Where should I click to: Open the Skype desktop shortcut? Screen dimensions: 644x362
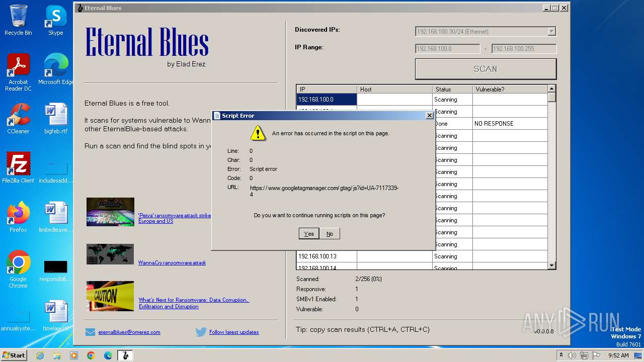(x=55, y=20)
